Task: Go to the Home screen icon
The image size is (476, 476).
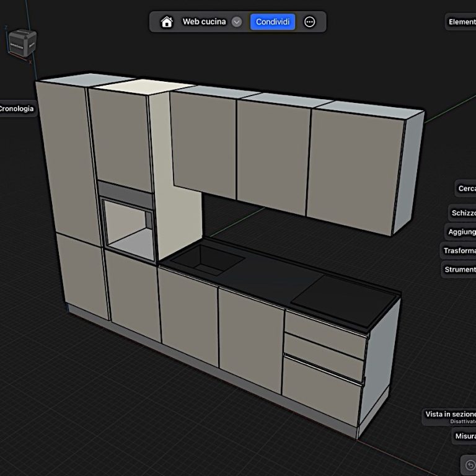Action: point(167,22)
